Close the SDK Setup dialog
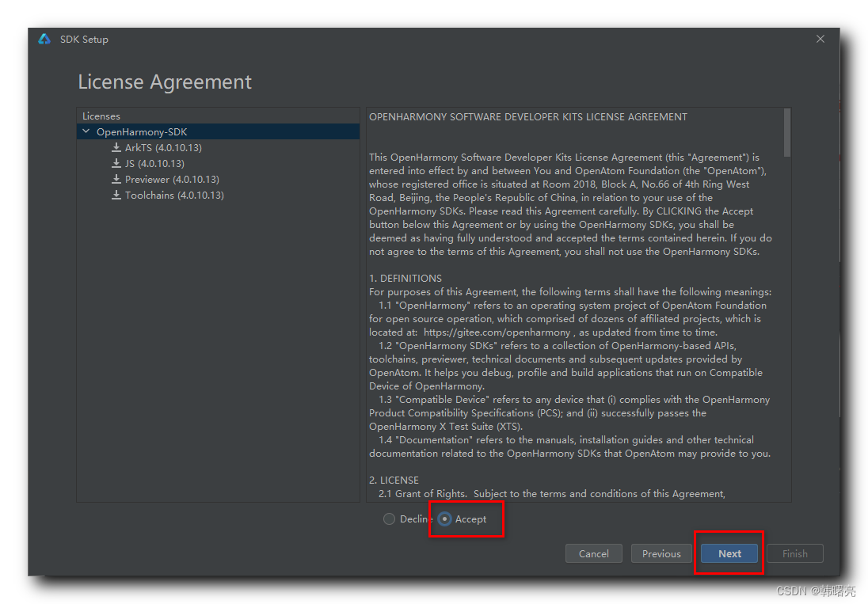Viewport: 868px width, 604px height. [x=820, y=39]
